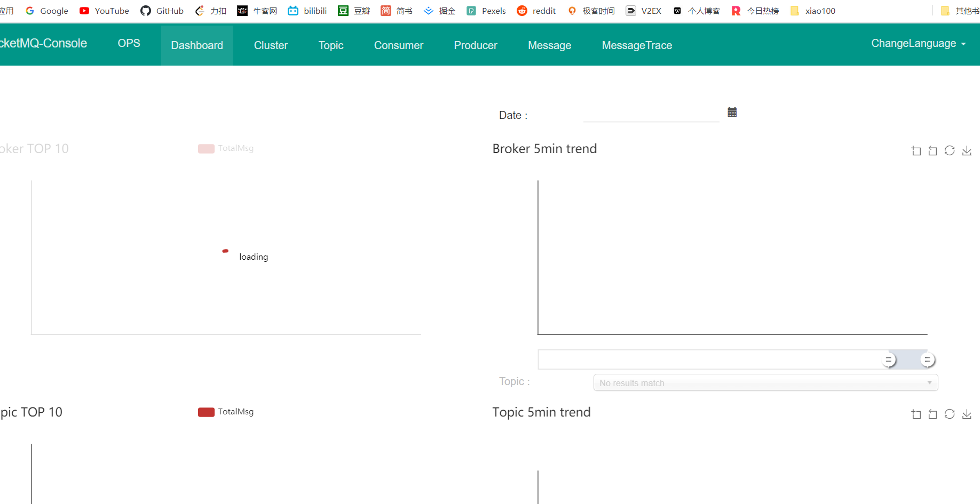This screenshot has height=504, width=980.
Task: Open the Consumer tab
Action: point(399,45)
